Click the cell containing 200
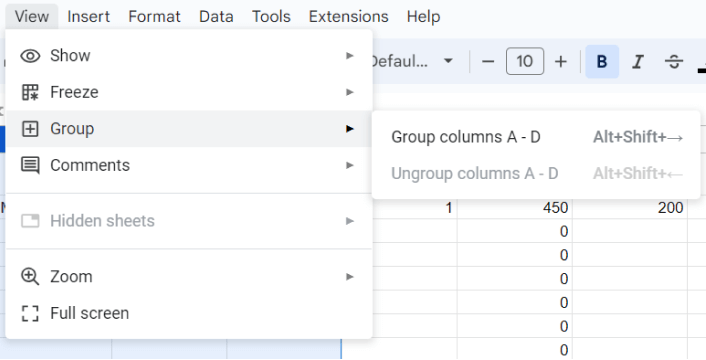 coord(630,208)
